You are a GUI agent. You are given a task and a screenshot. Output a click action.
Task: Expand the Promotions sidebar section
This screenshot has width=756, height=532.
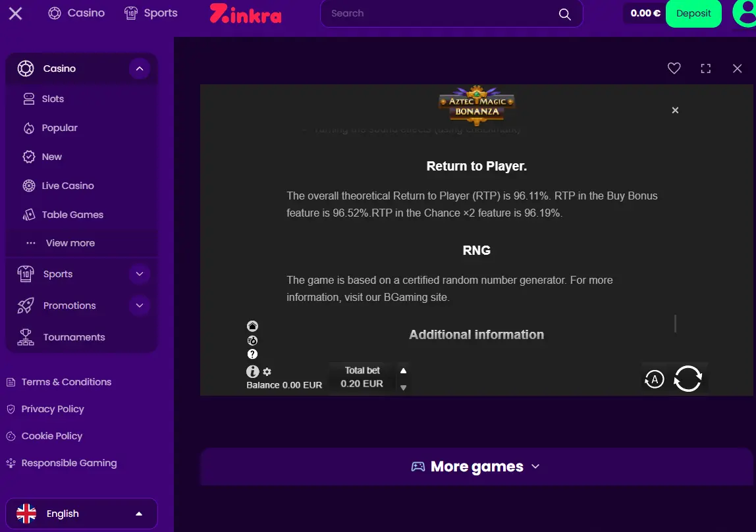[140, 306]
